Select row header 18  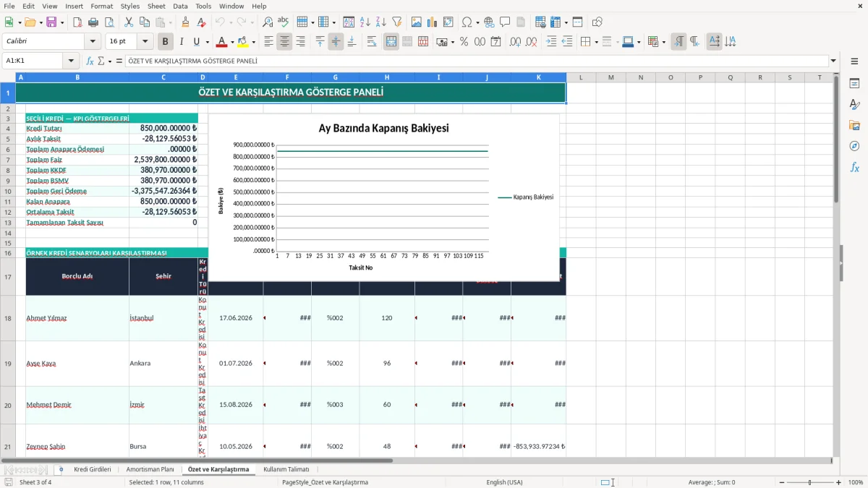7,318
